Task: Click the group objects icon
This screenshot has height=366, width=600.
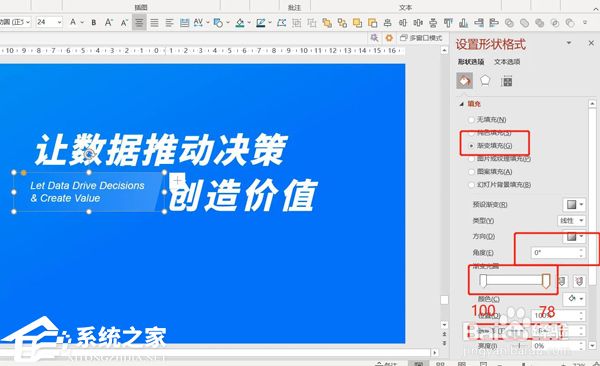Action: coord(297,23)
